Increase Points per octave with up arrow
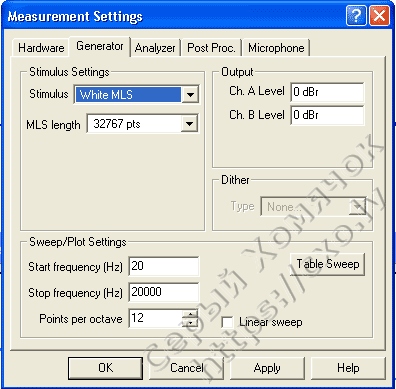 tap(190, 314)
